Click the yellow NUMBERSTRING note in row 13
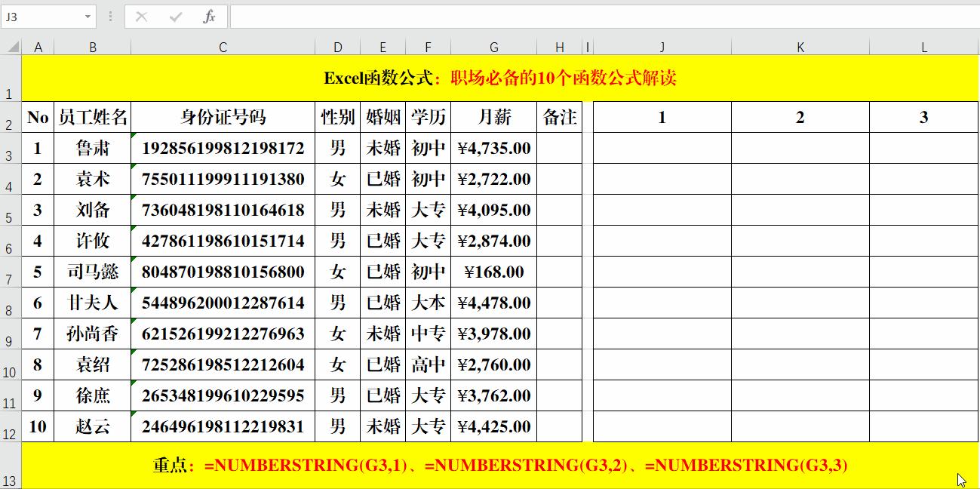This screenshot has width=980, height=489. pos(490,466)
